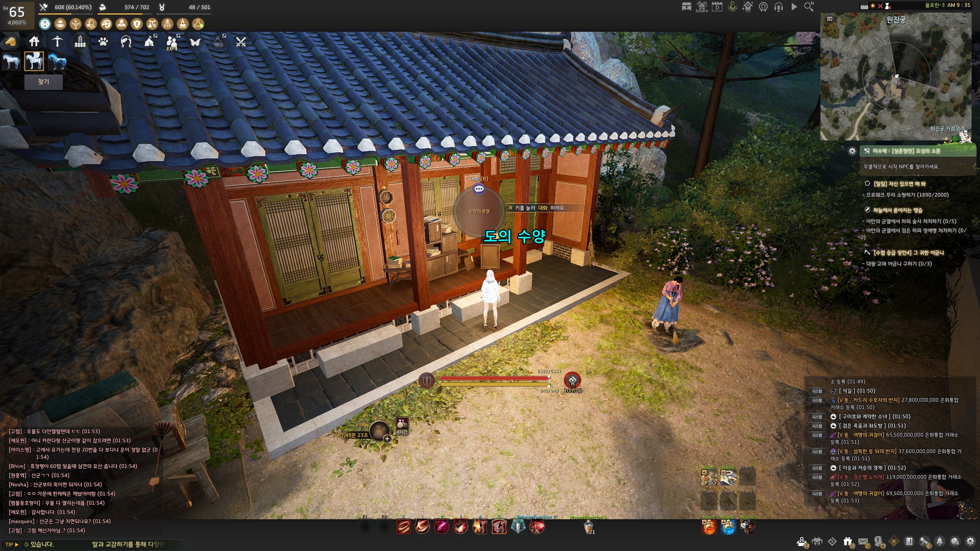Toggle the notification bell icon
Screen dimensions: 980x551
click(x=939, y=541)
